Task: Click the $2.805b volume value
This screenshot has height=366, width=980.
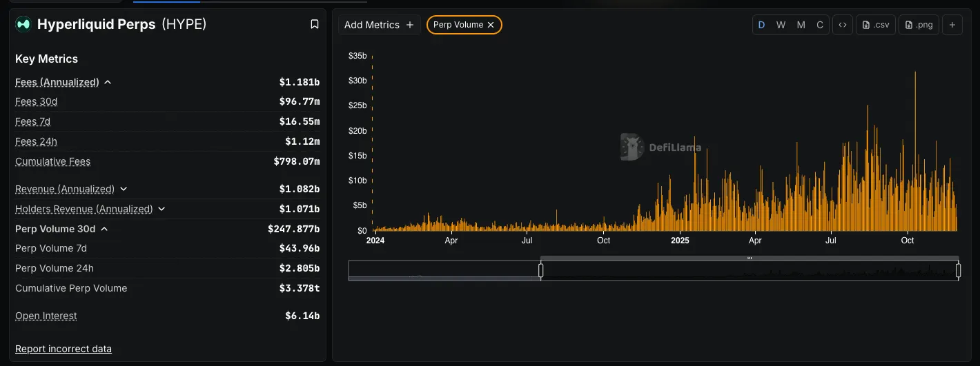Action: point(300,268)
